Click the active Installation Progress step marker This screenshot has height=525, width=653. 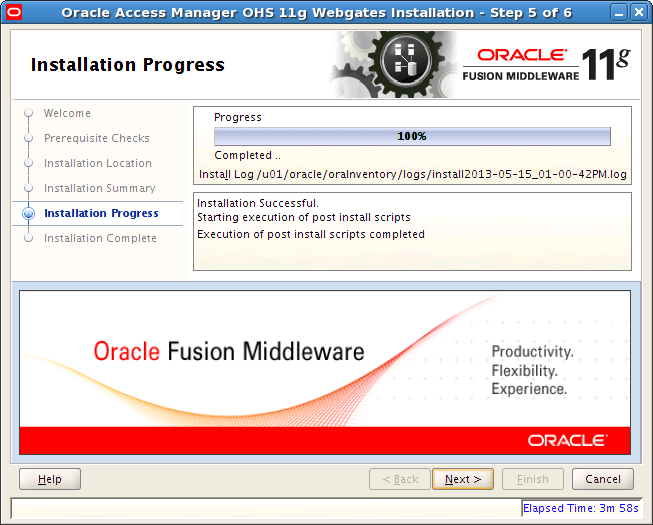28,213
